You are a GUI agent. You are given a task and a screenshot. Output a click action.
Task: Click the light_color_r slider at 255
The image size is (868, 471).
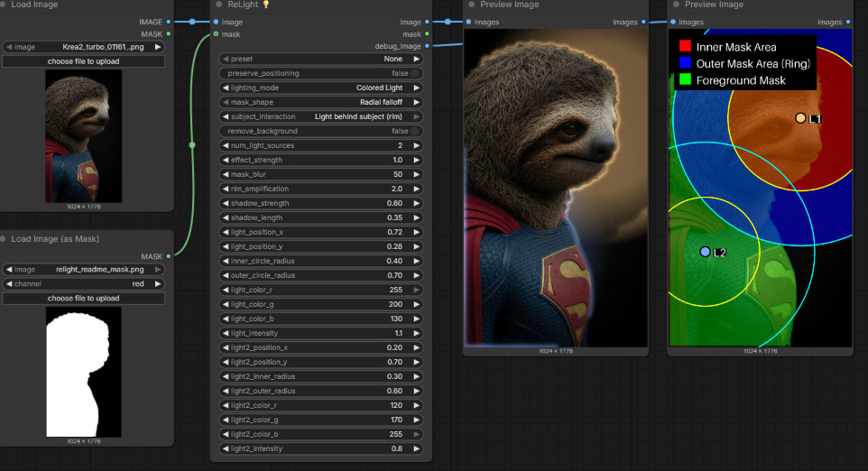pos(321,290)
